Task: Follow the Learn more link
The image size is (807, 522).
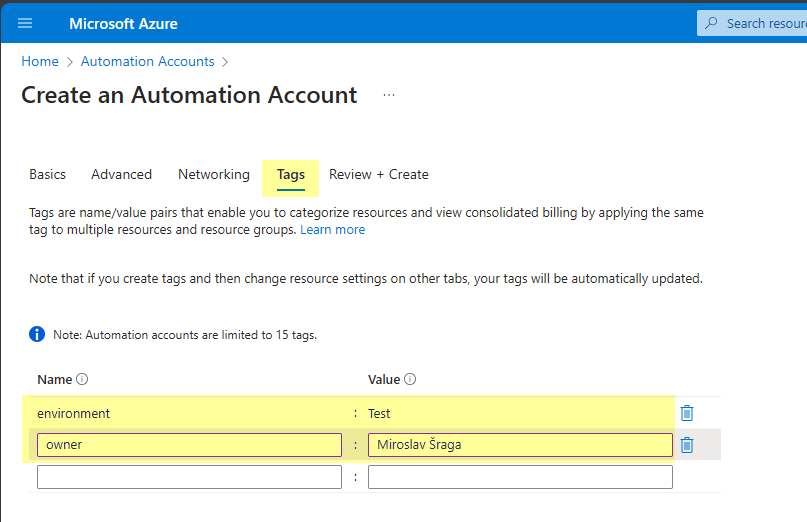Action: [x=332, y=230]
